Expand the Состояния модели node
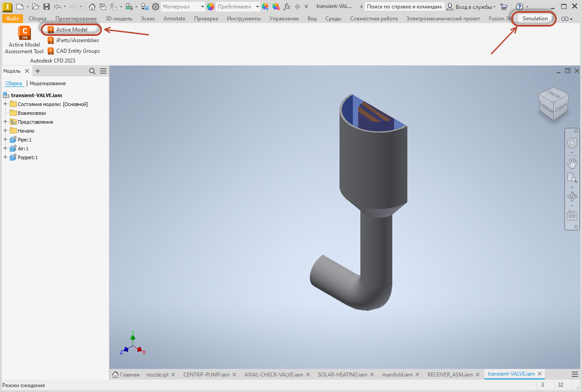The height and width of the screenshot is (392, 582). 5,104
